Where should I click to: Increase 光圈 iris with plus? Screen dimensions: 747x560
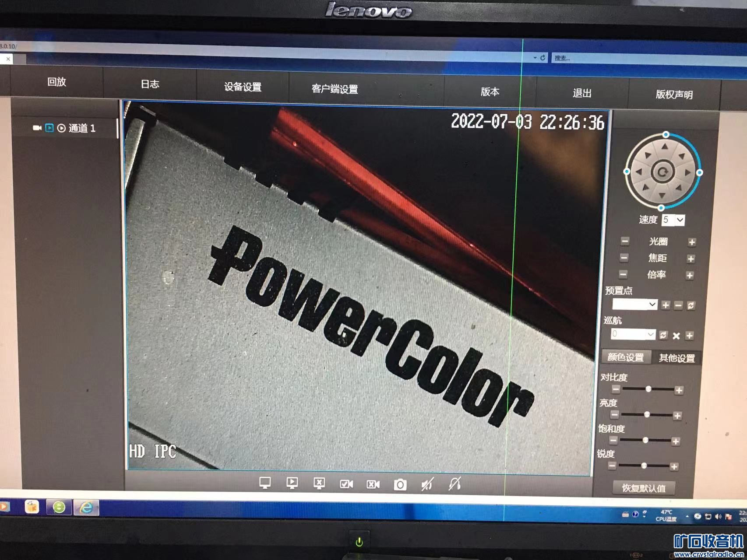click(692, 242)
